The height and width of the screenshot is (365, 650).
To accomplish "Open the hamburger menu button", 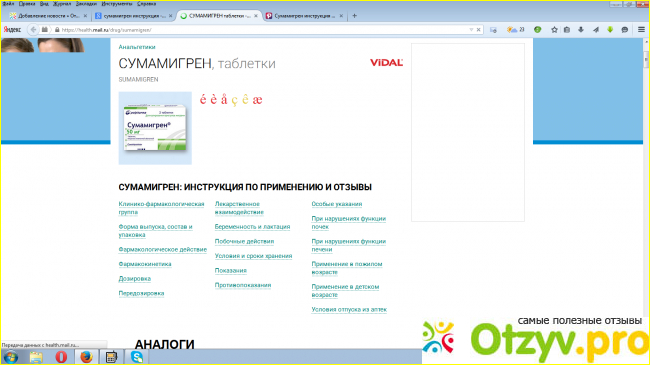I will pos(641,30).
